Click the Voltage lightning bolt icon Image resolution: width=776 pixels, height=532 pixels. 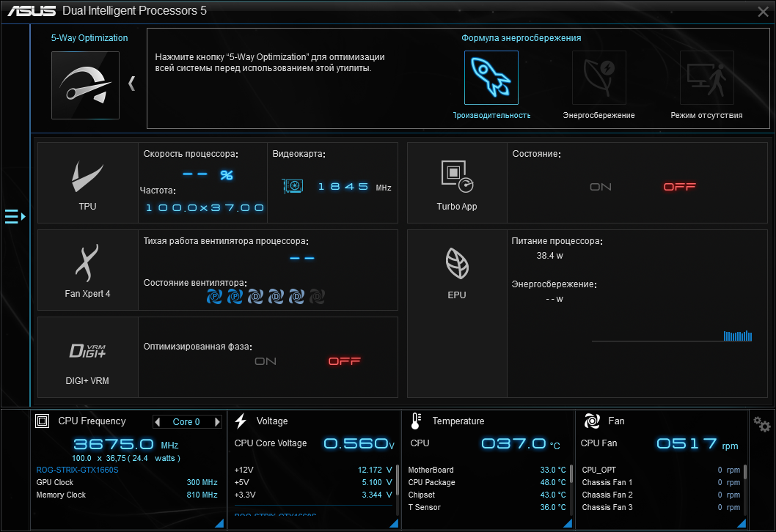[241, 421]
